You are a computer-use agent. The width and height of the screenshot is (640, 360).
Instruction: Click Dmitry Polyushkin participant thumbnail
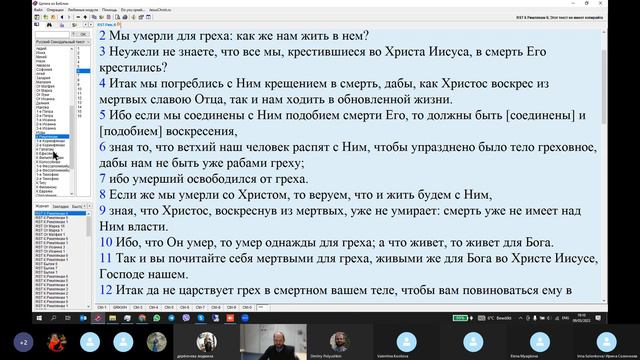click(340, 342)
